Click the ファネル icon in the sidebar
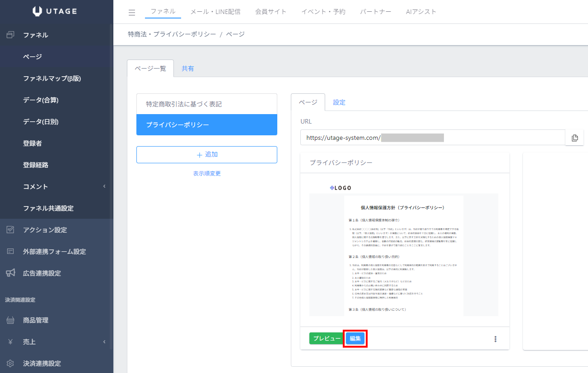 tap(11, 35)
